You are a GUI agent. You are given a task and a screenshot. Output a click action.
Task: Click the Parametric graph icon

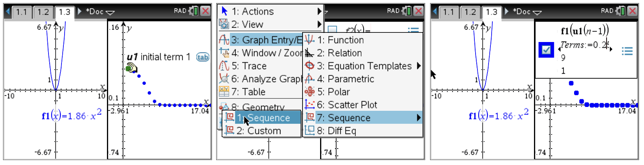(309, 79)
